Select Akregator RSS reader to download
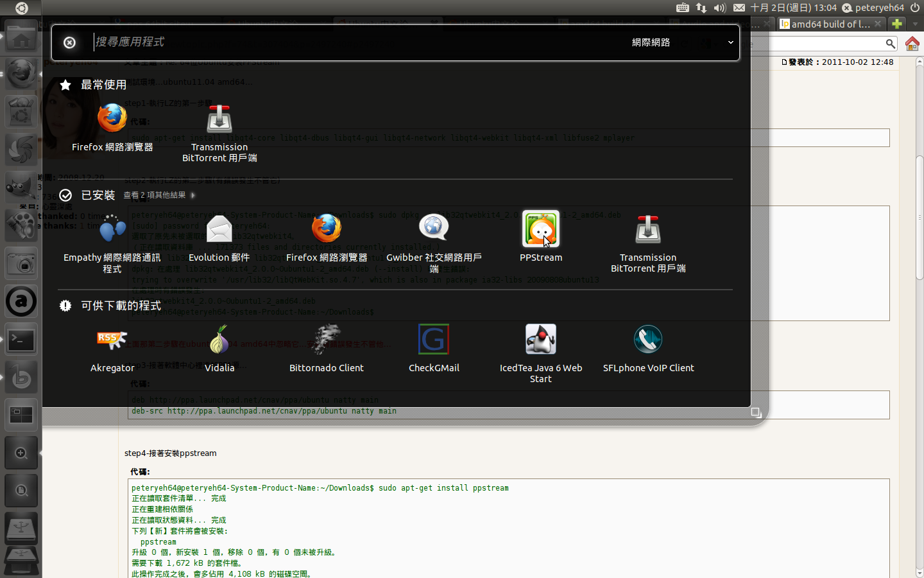 pyautogui.click(x=112, y=349)
